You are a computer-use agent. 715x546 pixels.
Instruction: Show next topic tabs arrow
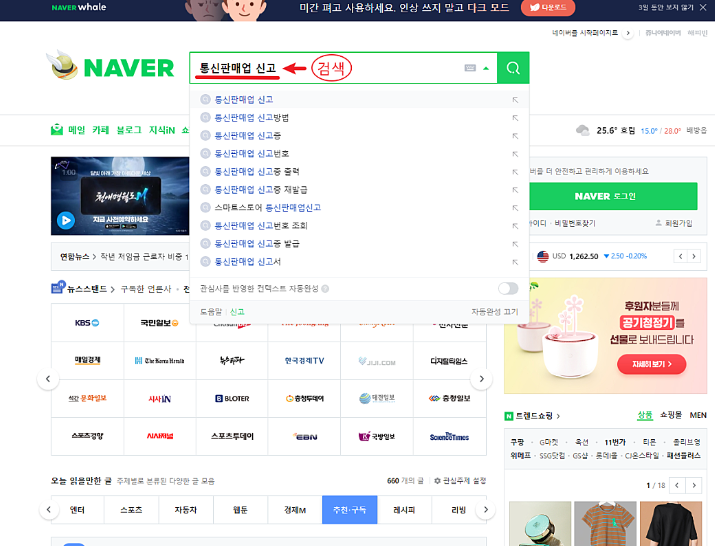click(x=486, y=510)
